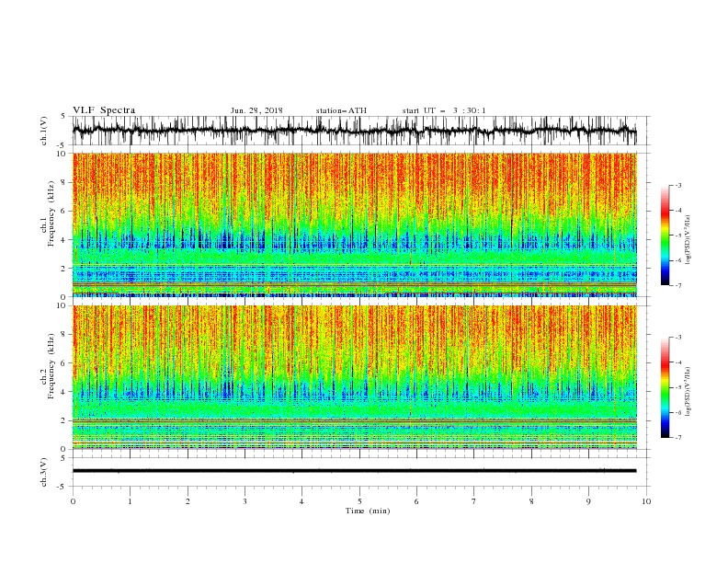Click the "-7" tick on ch.2 colorbar
Screen dimensions: 728x563
pos(678,438)
